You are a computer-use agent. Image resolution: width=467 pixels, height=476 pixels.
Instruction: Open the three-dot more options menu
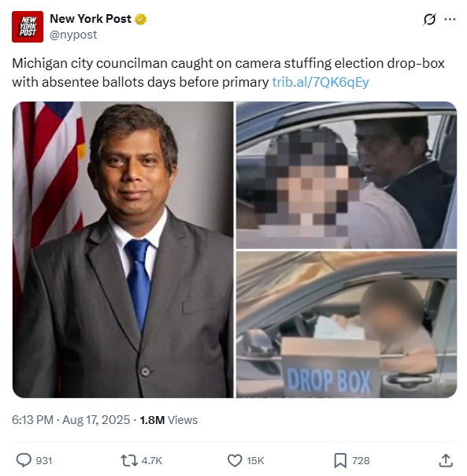point(450,20)
